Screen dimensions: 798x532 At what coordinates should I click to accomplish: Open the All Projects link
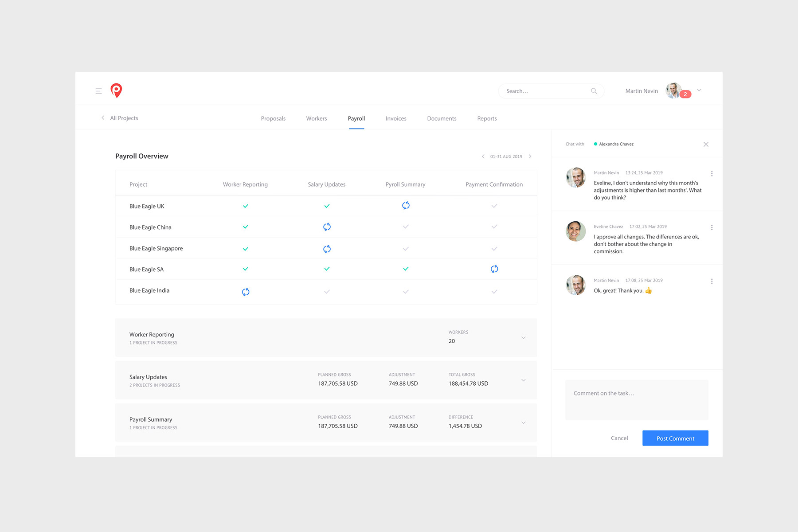coord(124,118)
